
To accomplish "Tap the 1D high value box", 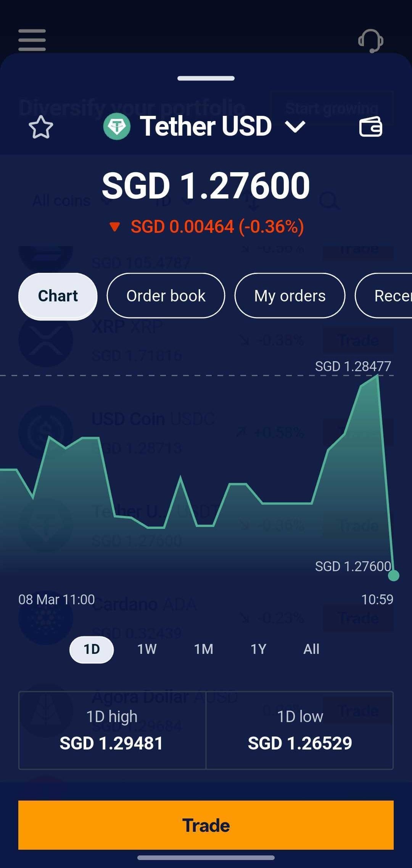I will pyautogui.click(x=112, y=730).
